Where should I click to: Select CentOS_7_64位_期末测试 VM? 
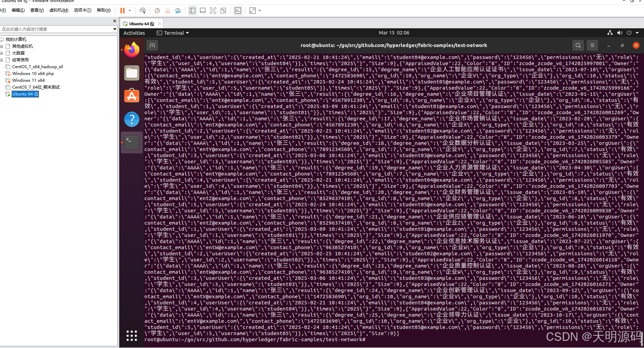[36, 87]
